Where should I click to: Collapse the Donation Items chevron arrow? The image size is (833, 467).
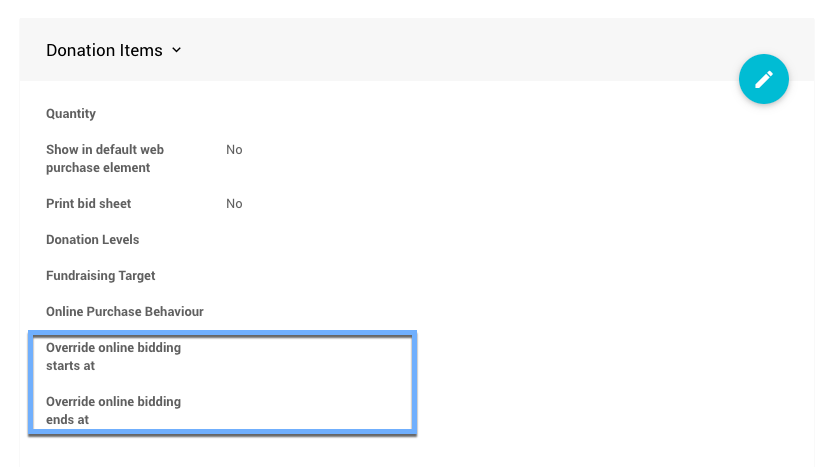click(177, 50)
